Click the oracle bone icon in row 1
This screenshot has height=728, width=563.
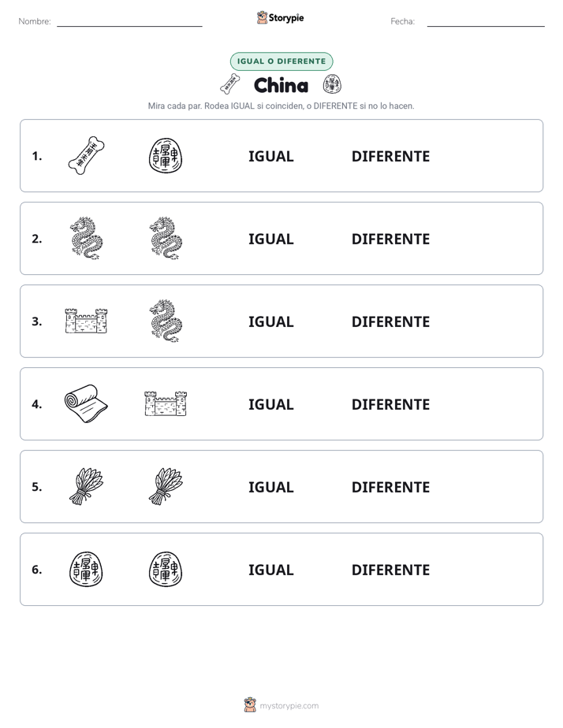coord(86,155)
